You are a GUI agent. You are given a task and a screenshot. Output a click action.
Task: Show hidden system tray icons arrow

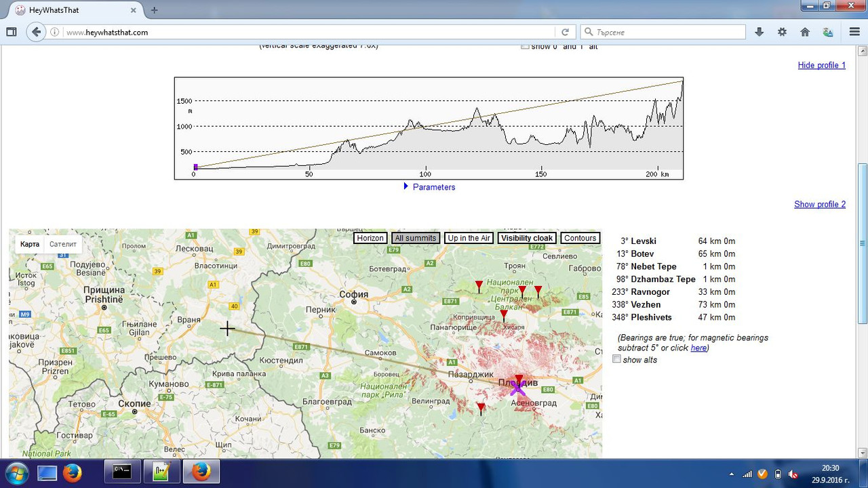[731, 474]
